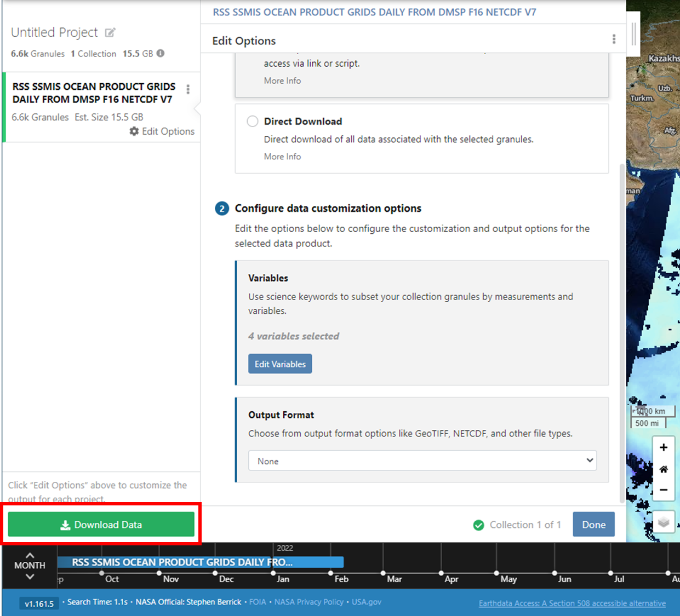The width and height of the screenshot is (680, 616).
Task: Reset map to home view
Action: coord(664,469)
